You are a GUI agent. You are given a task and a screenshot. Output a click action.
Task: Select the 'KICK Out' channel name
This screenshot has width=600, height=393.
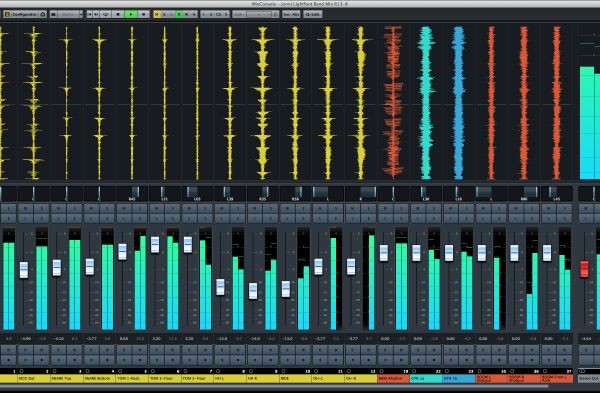coord(34,378)
